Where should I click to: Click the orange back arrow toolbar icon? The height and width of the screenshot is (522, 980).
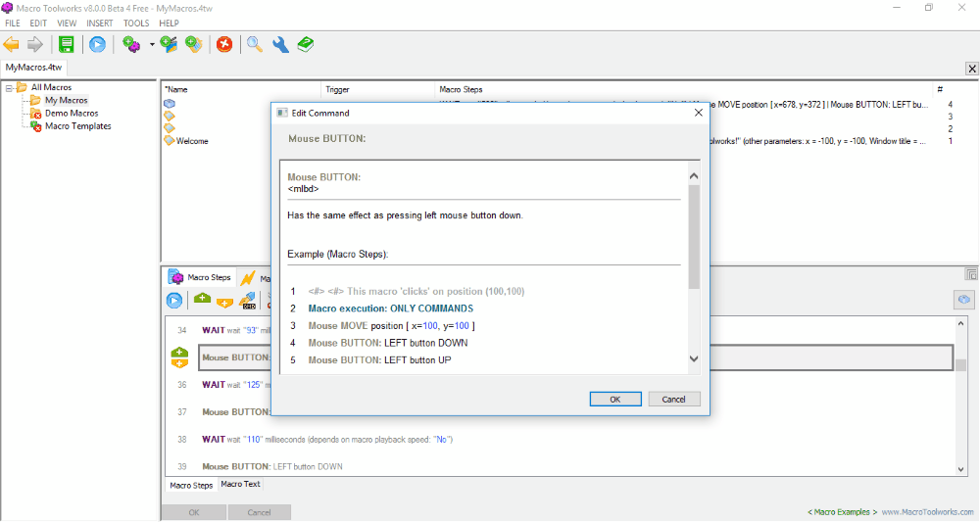(11, 44)
